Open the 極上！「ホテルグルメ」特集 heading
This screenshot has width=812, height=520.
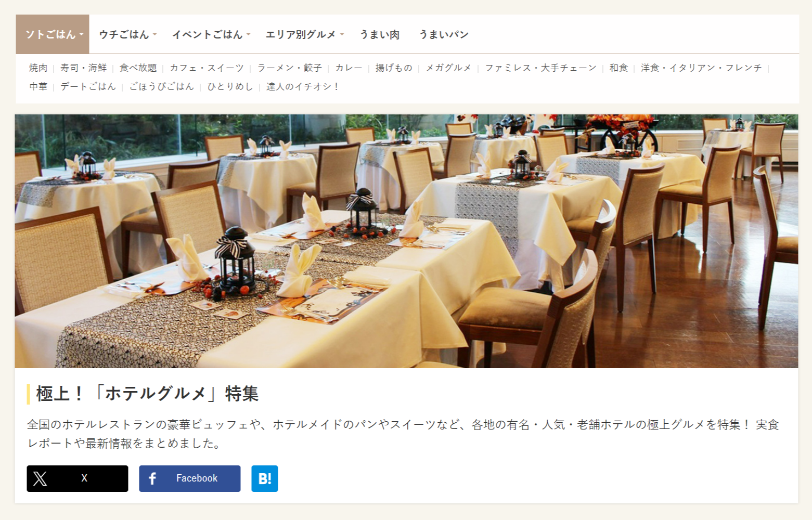(147, 394)
